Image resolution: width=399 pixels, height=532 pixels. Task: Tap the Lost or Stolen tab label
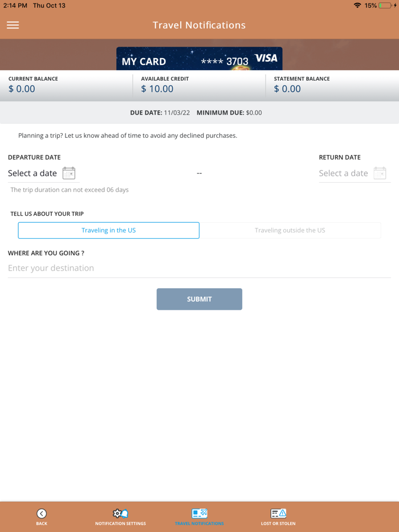278,523
